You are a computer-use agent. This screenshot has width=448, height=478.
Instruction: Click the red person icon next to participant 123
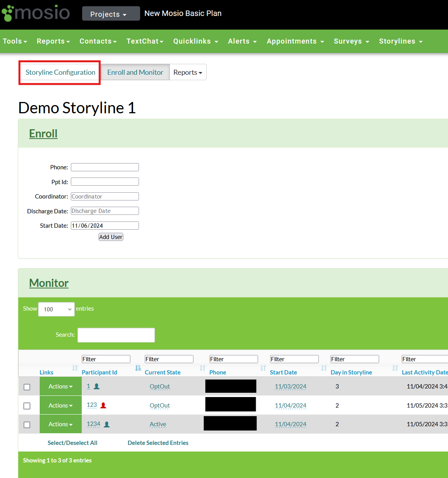[103, 405]
